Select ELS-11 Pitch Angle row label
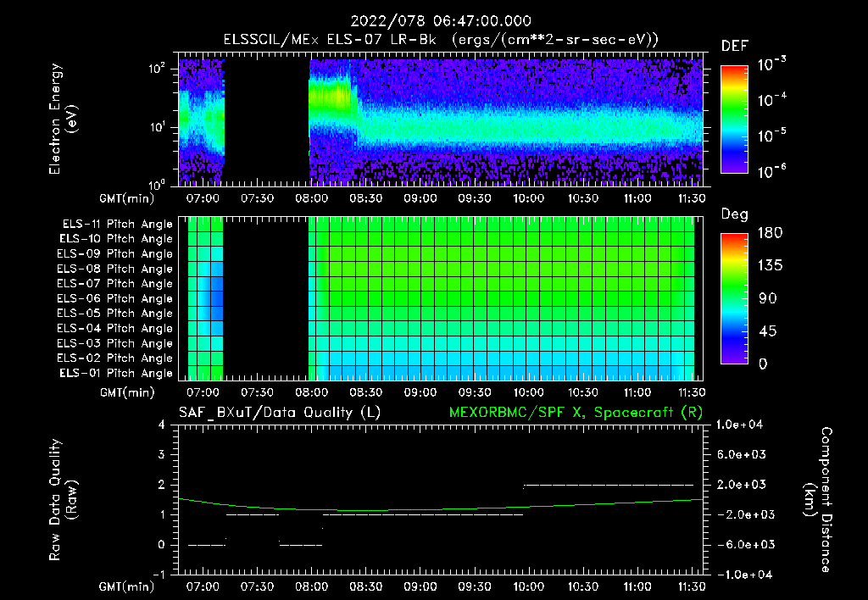The height and width of the screenshot is (600, 868). point(117,225)
